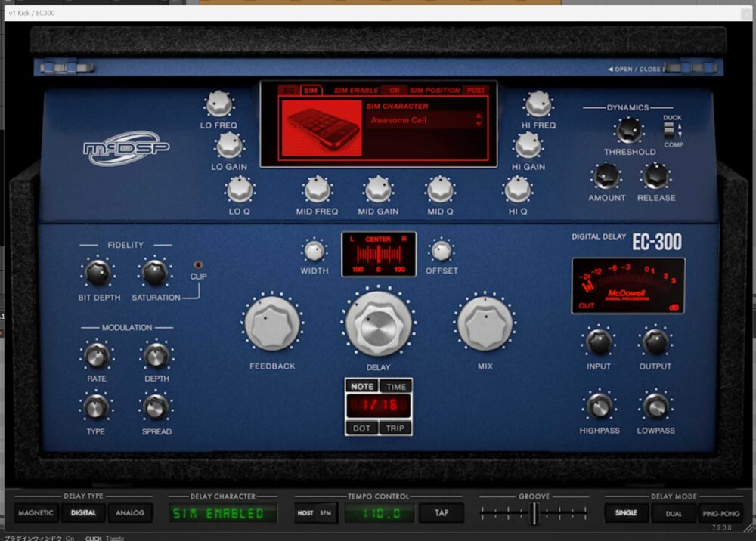Image resolution: width=756 pixels, height=541 pixels.
Task: Select the NOTE delay tab
Action: (x=362, y=386)
